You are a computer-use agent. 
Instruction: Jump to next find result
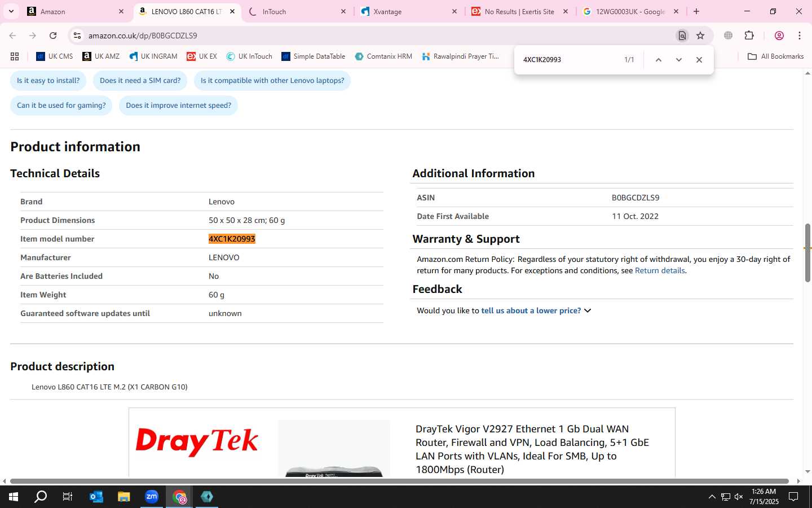(x=679, y=60)
